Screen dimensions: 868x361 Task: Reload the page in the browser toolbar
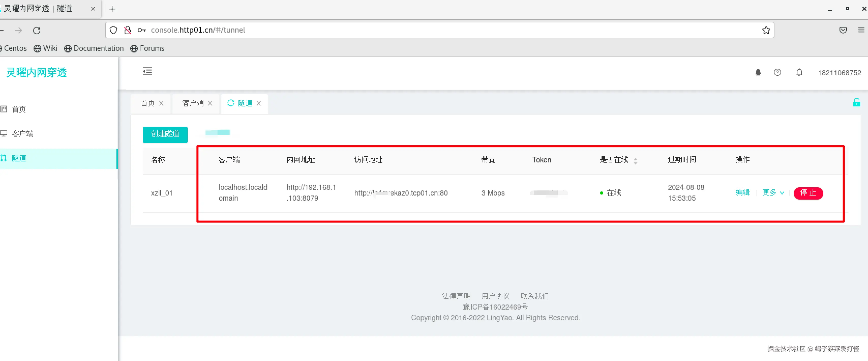(x=37, y=30)
